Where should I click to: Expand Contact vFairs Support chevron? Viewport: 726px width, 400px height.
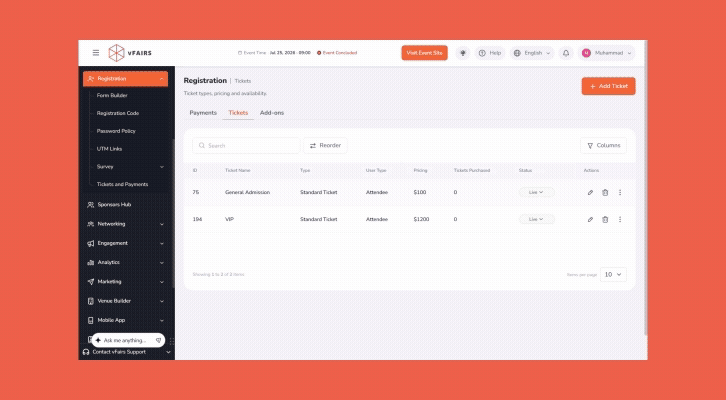[168, 352]
